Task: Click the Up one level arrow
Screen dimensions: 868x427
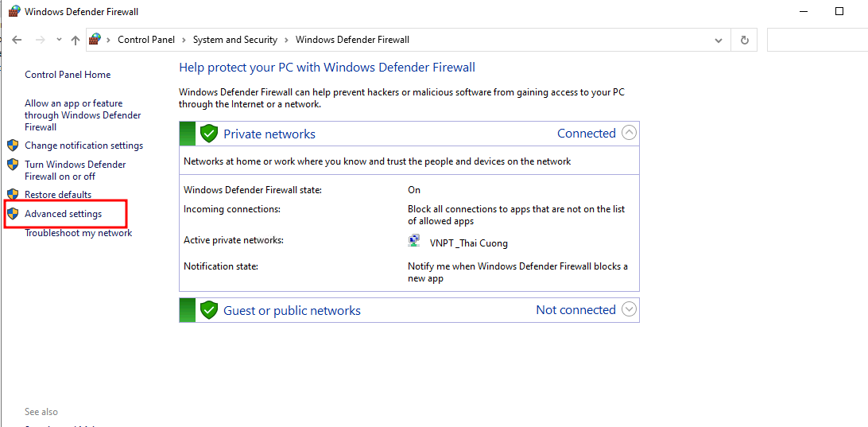Action: coord(76,40)
